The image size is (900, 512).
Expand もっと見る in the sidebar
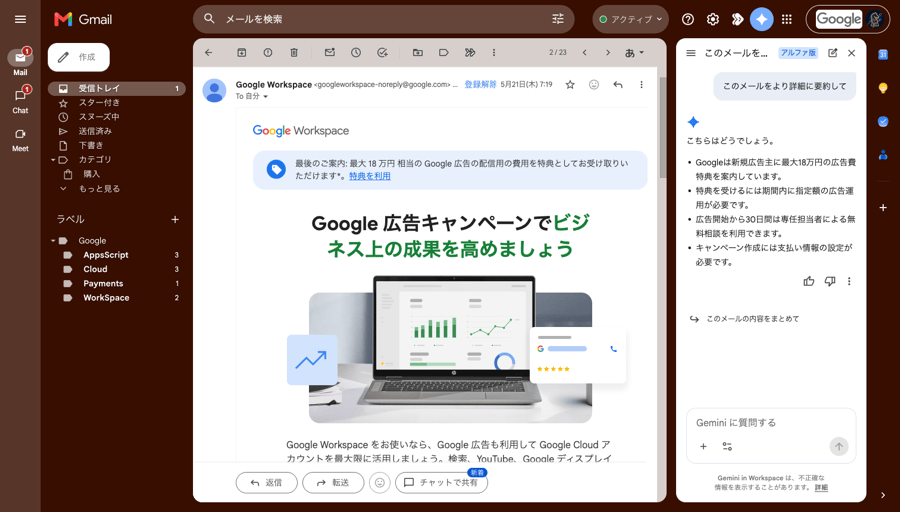(99, 188)
